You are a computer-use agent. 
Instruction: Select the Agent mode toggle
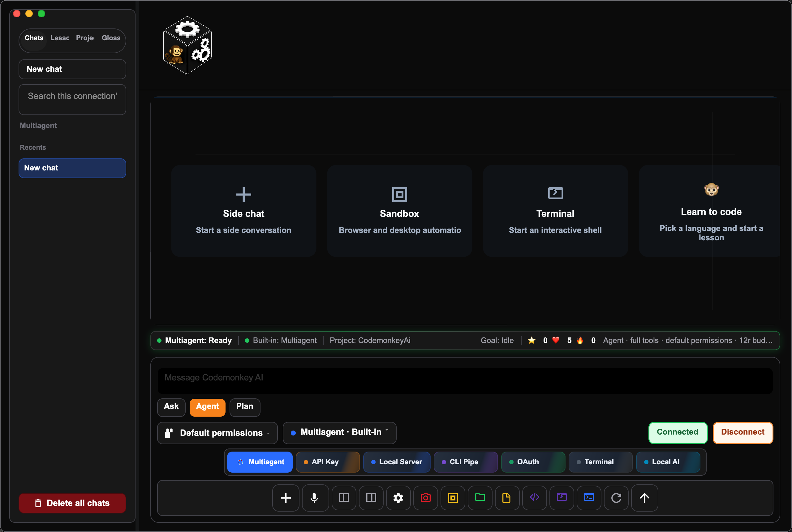click(207, 407)
